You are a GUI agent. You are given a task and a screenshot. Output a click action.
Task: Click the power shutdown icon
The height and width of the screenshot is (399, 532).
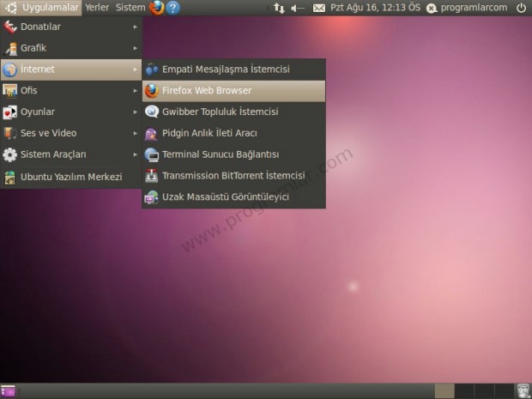pyautogui.click(x=521, y=8)
